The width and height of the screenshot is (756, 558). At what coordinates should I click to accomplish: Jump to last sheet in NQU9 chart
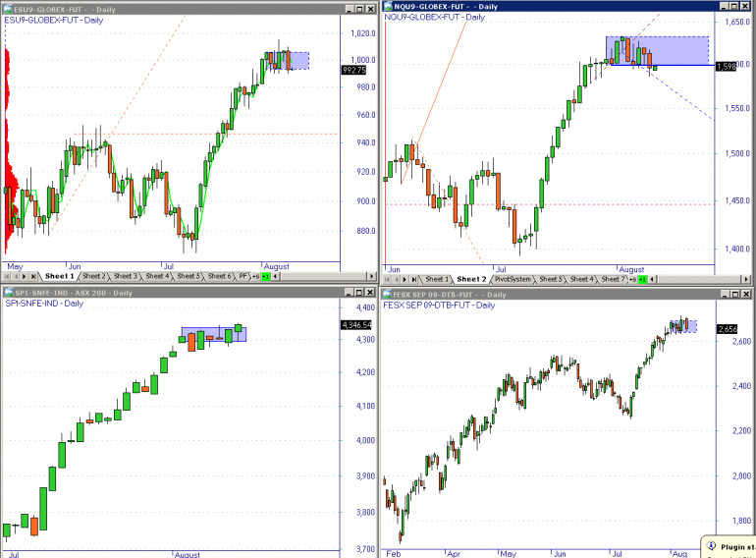click(413, 279)
